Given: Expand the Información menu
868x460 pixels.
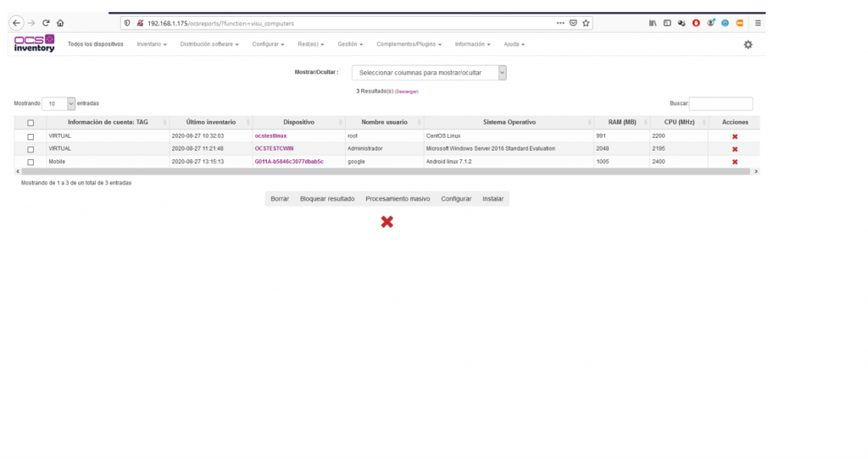Looking at the screenshot, I should click(x=472, y=44).
